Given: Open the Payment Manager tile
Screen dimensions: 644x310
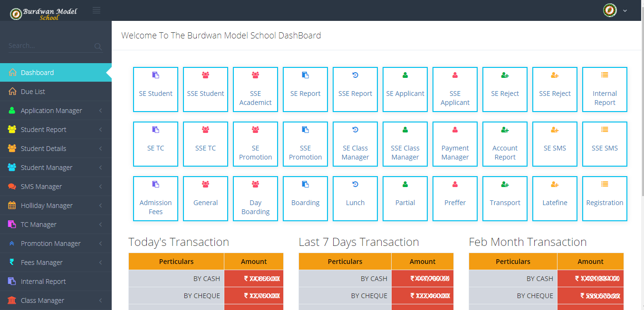Looking at the screenshot, I should 455,144.
